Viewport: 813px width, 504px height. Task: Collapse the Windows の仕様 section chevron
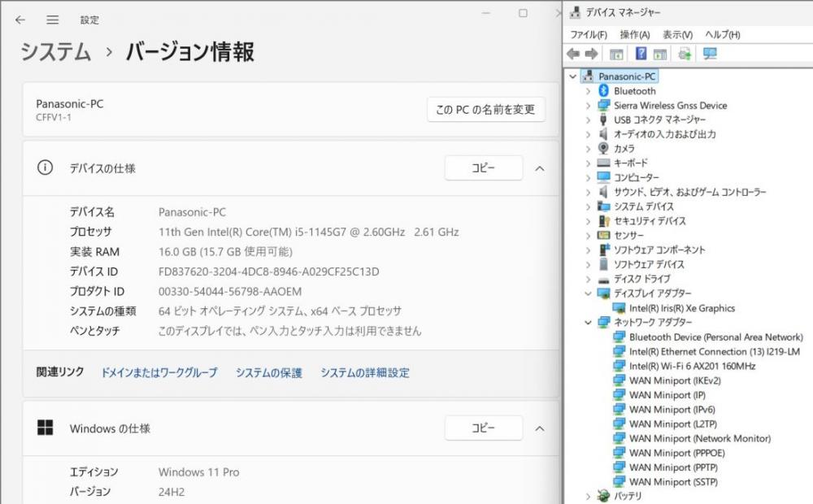540,428
